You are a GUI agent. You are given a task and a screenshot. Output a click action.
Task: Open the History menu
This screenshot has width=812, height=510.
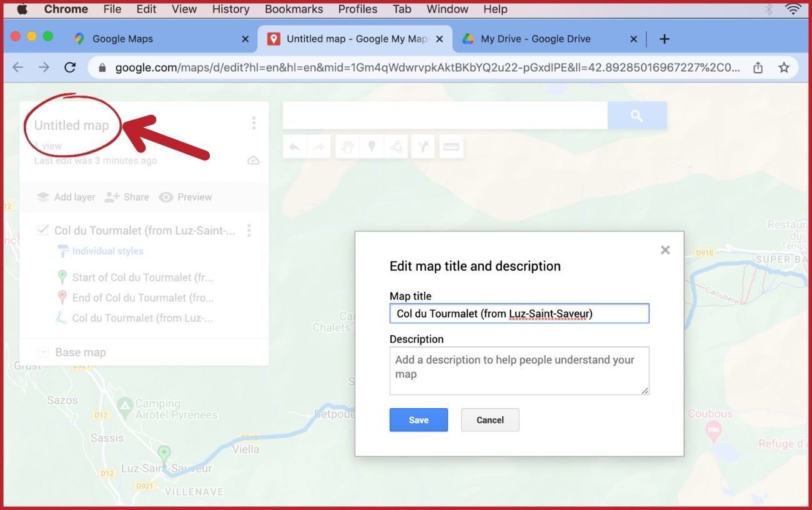tap(230, 9)
